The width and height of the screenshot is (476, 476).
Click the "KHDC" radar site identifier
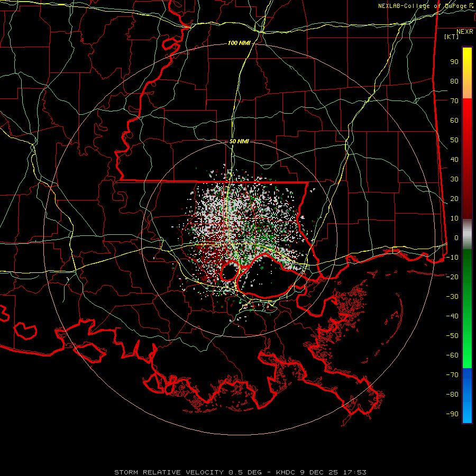[x=286, y=472]
